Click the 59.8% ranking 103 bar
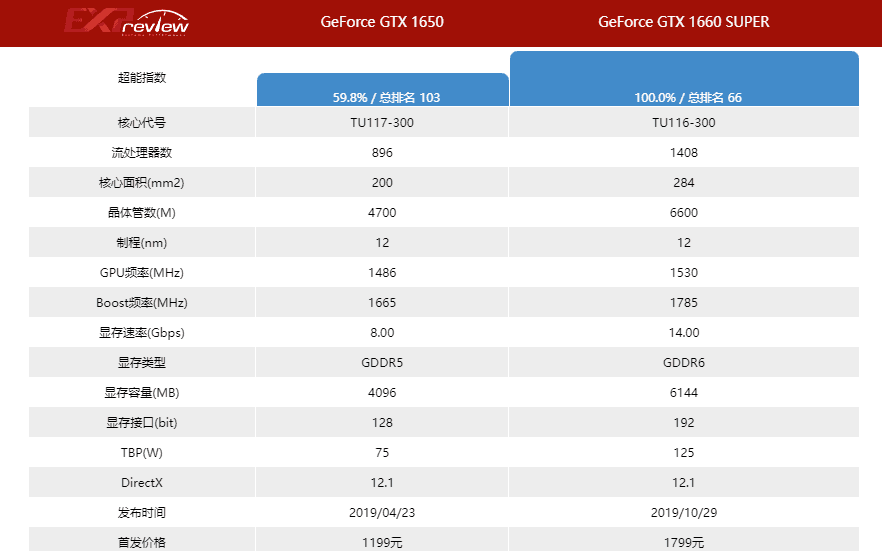882x551 pixels. click(x=383, y=89)
